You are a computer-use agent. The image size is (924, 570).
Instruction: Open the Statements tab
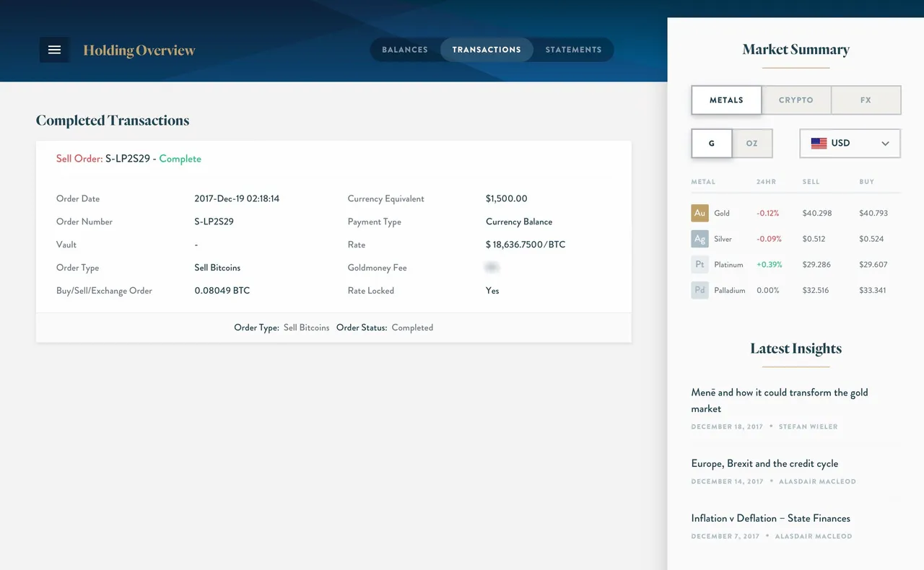point(573,50)
